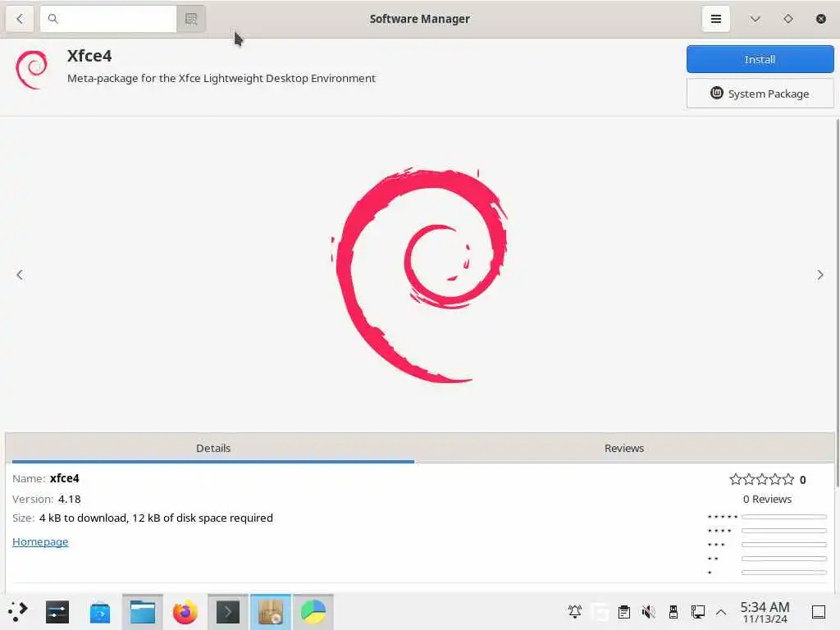840x630 pixels.
Task: Click the xfce4 package name text
Action: [64, 478]
